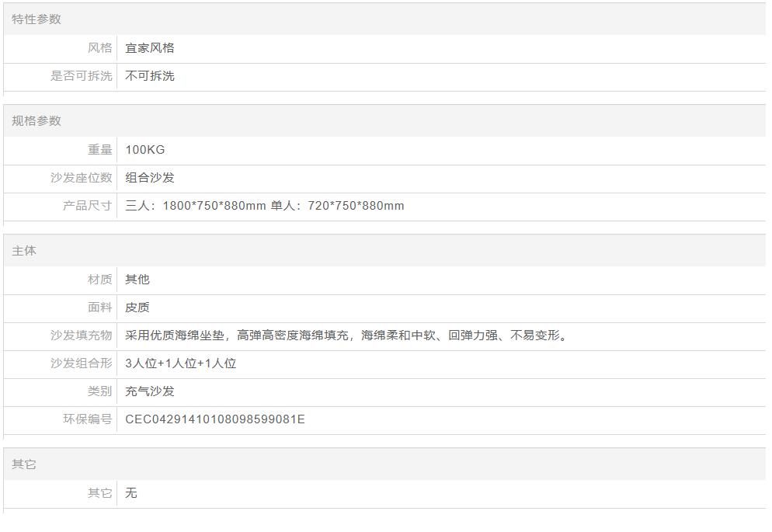Click the 皮质 fabric value
772x532 pixels.
click(137, 308)
